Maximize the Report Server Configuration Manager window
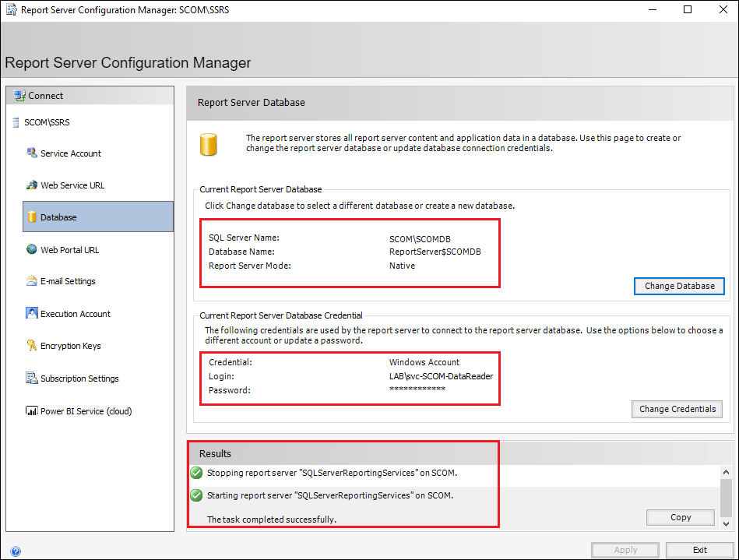Image resolution: width=739 pixels, height=560 pixels. tap(688, 9)
